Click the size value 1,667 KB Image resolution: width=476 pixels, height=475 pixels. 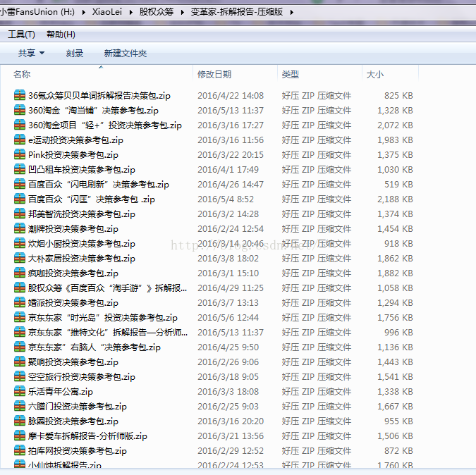coord(395,407)
